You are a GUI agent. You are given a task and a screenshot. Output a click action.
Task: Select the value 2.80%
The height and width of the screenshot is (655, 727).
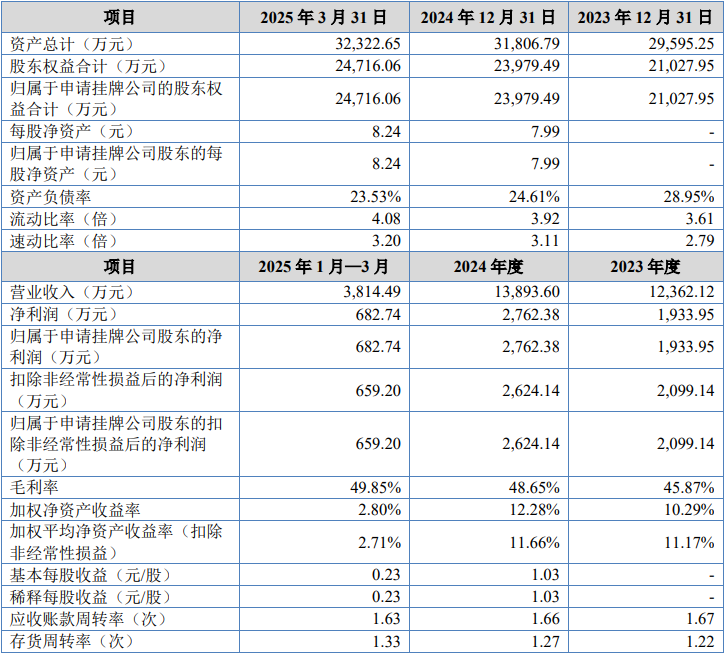coord(379,510)
